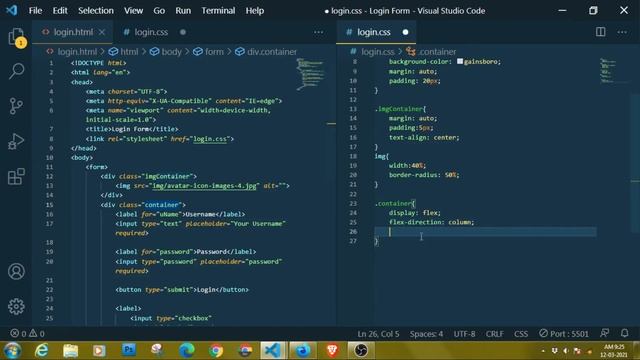Click the VS Code logo in title bar
This screenshot has width=640, height=360.
tap(11, 10)
